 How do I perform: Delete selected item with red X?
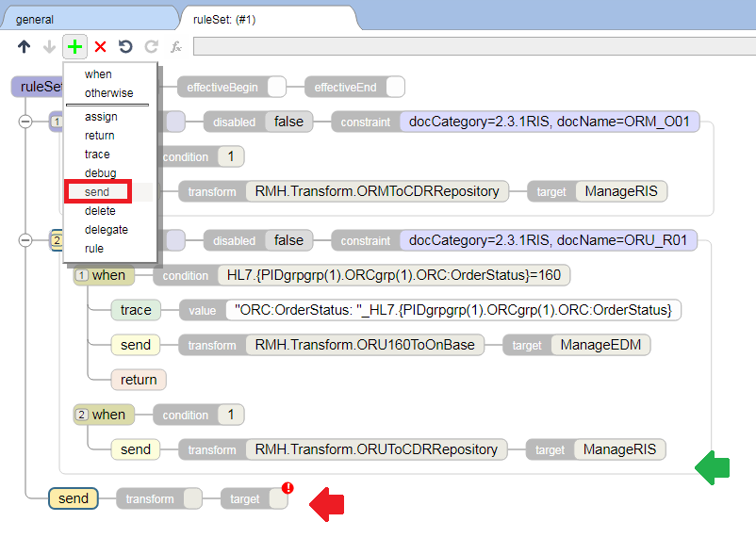100,47
